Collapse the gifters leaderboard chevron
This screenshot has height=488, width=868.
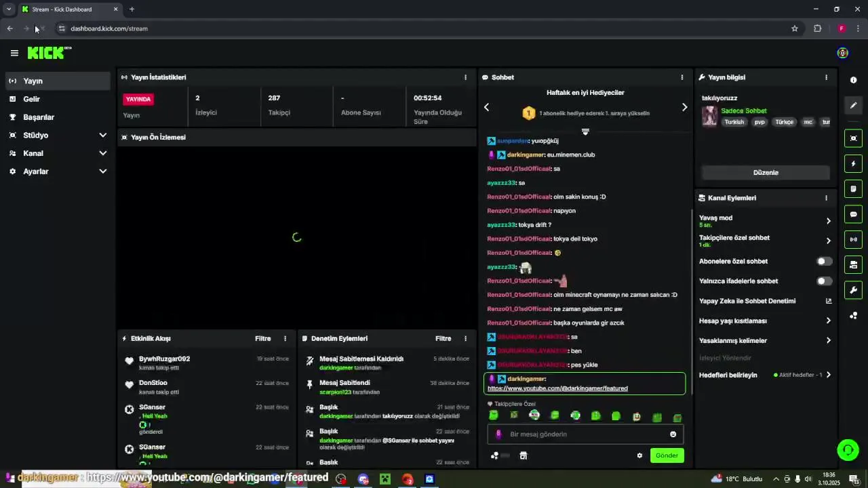tap(585, 131)
